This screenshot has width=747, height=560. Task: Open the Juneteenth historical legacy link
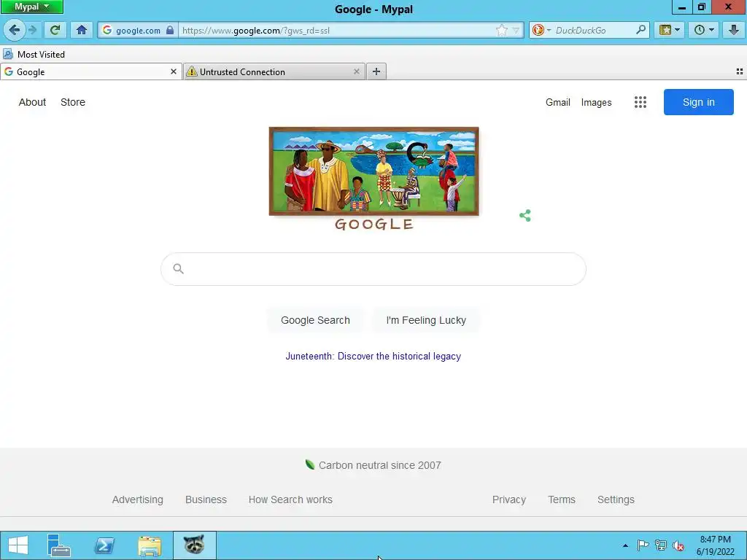(373, 356)
